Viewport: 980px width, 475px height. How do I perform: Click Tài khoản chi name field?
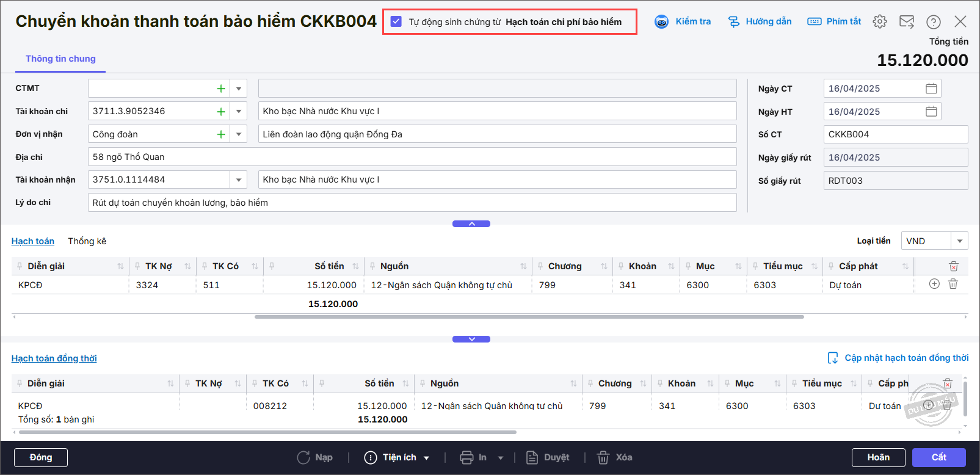pos(497,111)
